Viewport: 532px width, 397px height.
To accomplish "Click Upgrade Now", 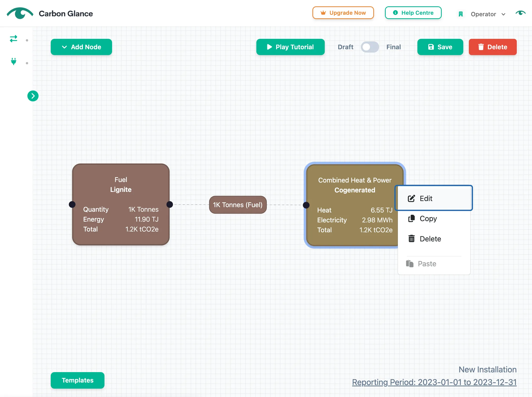I will [x=343, y=13].
